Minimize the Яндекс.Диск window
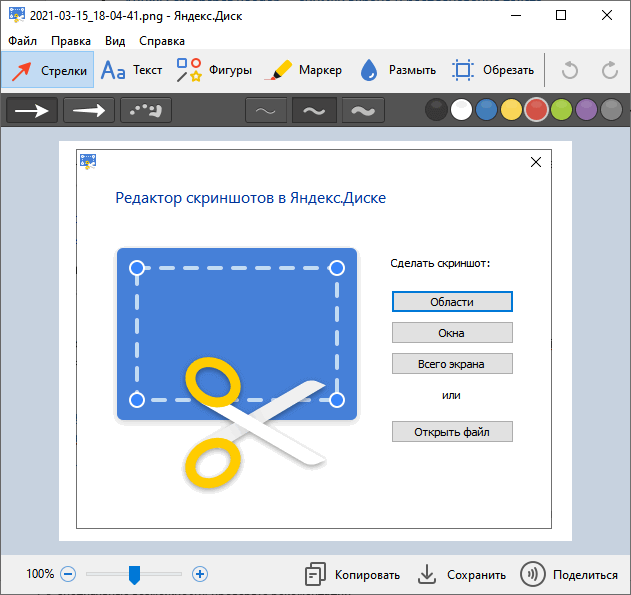The width and height of the screenshot is (631, 595). tap(516, 15)
